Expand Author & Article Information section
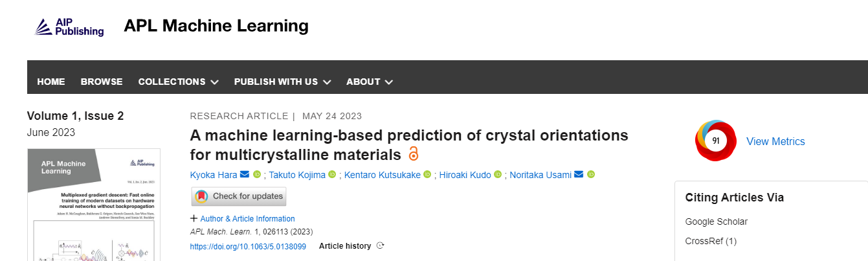Image resolution: width=868 pixels, height=261 pixels. tap(243, 219)
